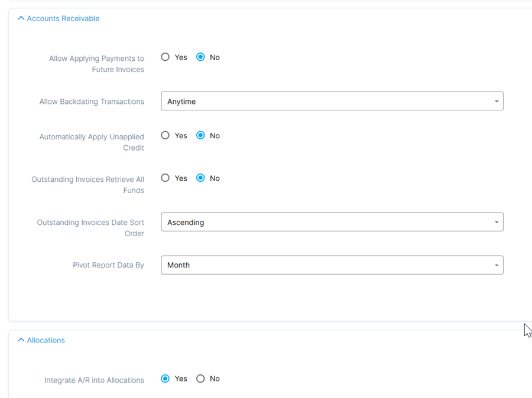
Task: Open the Month pivot report dropdown
Action: (x=332, y=265)
